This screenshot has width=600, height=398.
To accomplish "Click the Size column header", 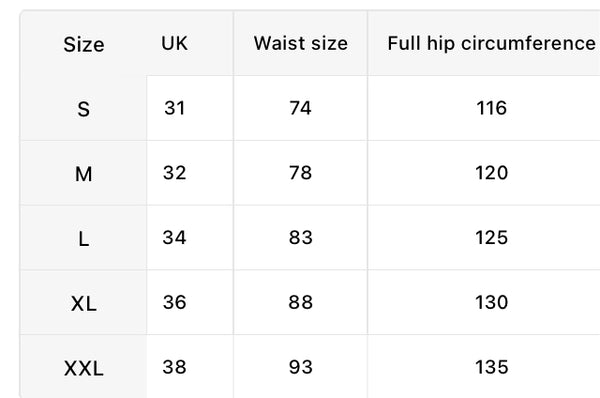I will [x=83, y=44].
